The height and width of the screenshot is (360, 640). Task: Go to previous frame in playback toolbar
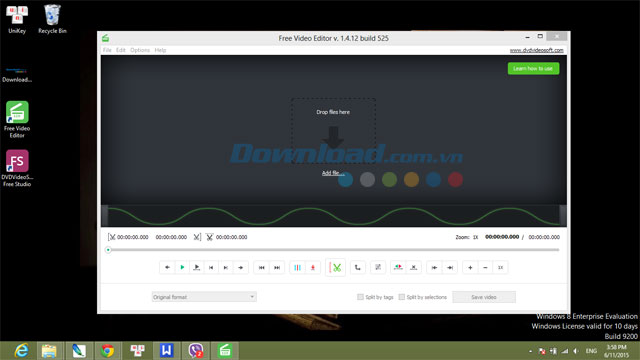211,267
